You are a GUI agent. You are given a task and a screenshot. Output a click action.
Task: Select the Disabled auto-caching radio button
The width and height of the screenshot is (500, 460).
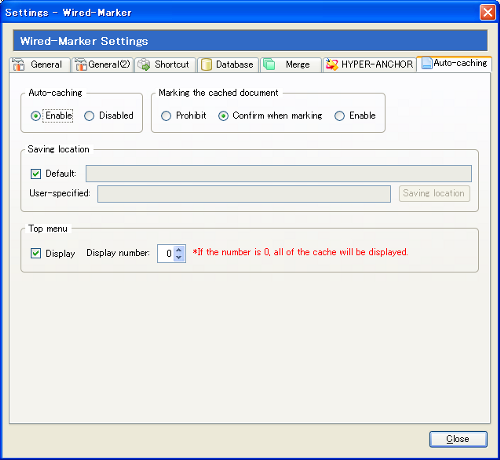89,116
